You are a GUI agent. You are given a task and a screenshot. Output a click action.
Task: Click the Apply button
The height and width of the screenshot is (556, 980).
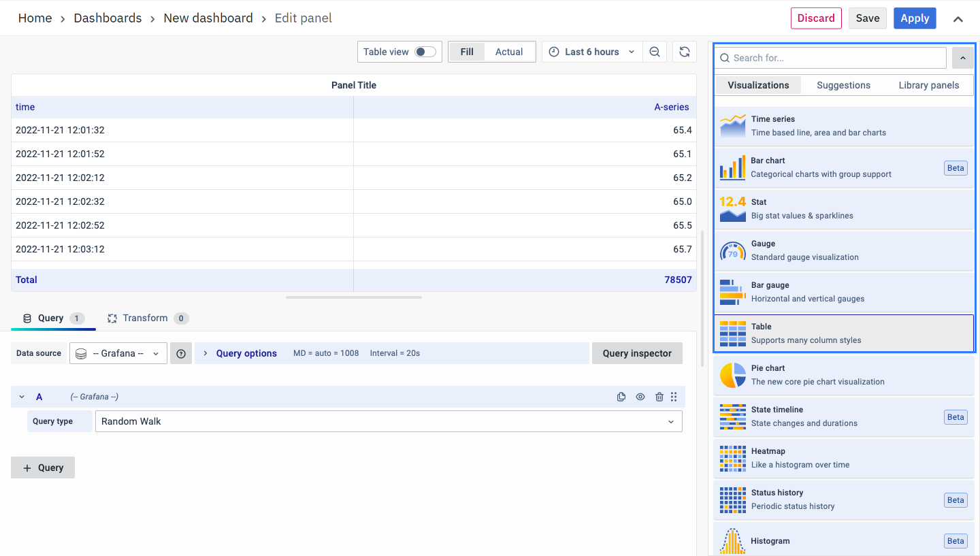point(915,18)
